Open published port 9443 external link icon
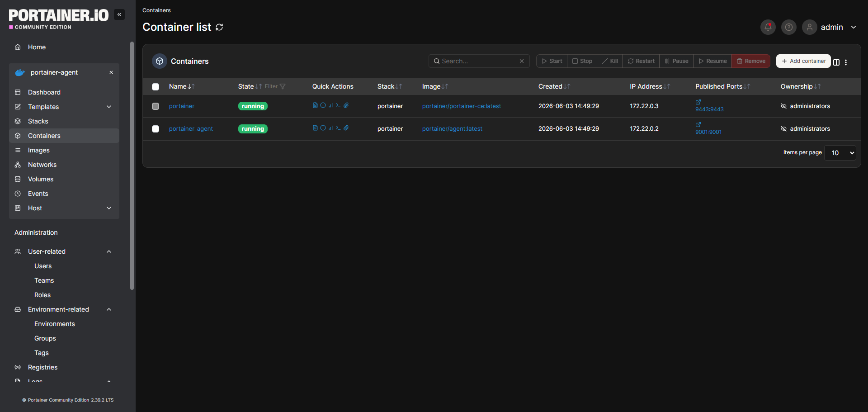The width and height of the screenshot is (868, 412). [698, 102]
